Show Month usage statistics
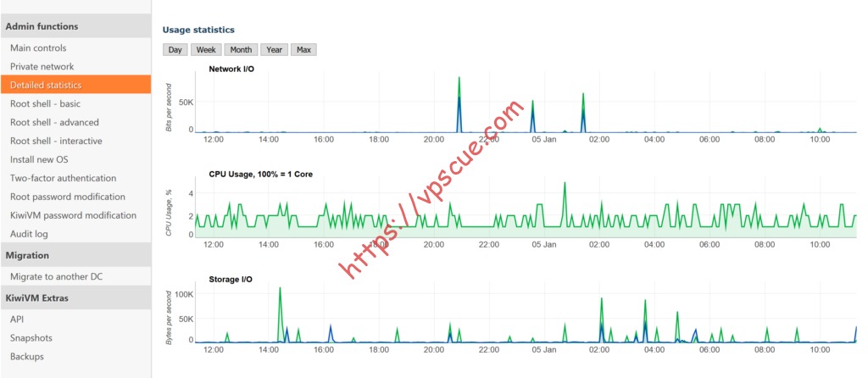This screenshot has height=378, width=868. click(x=241, y=50)
